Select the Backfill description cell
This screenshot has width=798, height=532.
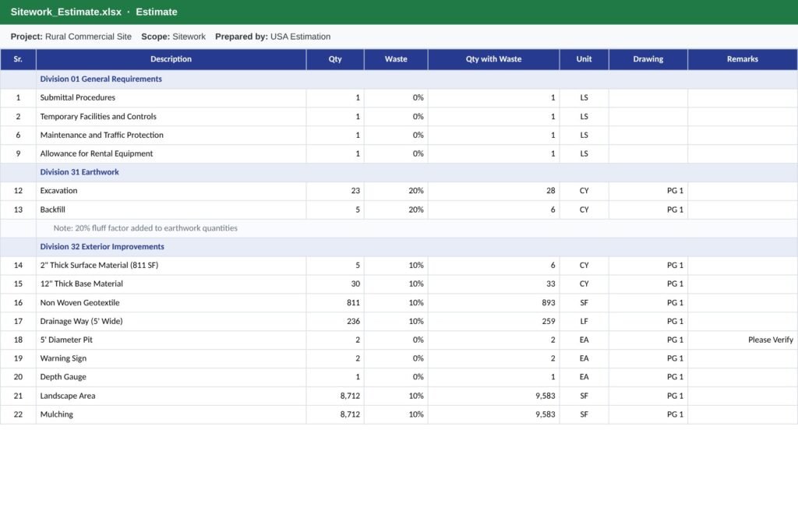click(171, 210)
